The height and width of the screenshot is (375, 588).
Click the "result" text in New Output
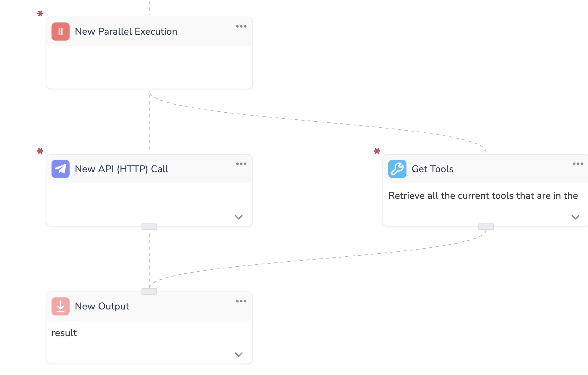click(x=64, y=333)
